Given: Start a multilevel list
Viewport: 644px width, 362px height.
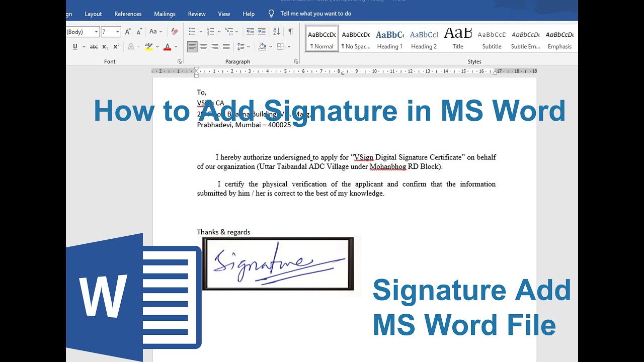Looking at the screenshot, I should pos(229,32).
